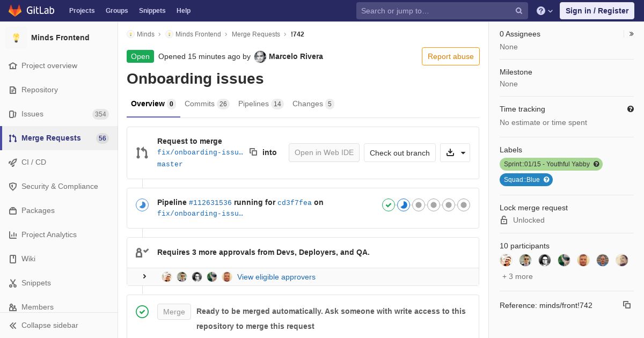Click the running pipeline status icon

click(x=142, y=205)
